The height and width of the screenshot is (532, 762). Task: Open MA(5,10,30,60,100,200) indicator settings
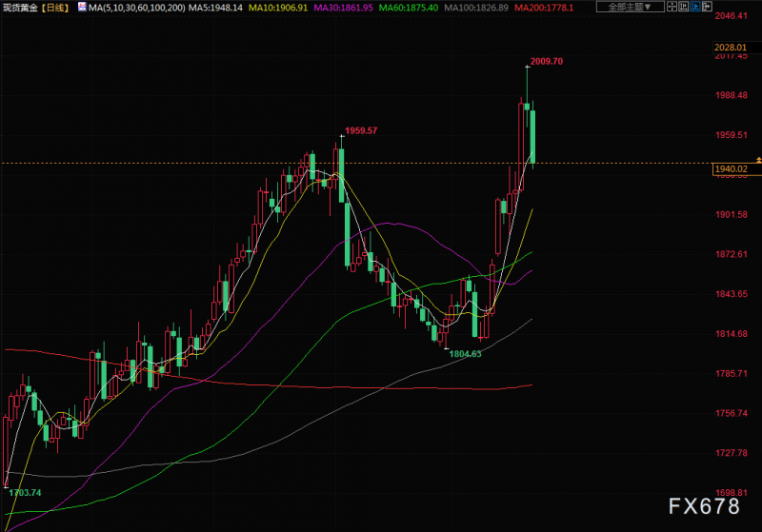tap(136, 8)
